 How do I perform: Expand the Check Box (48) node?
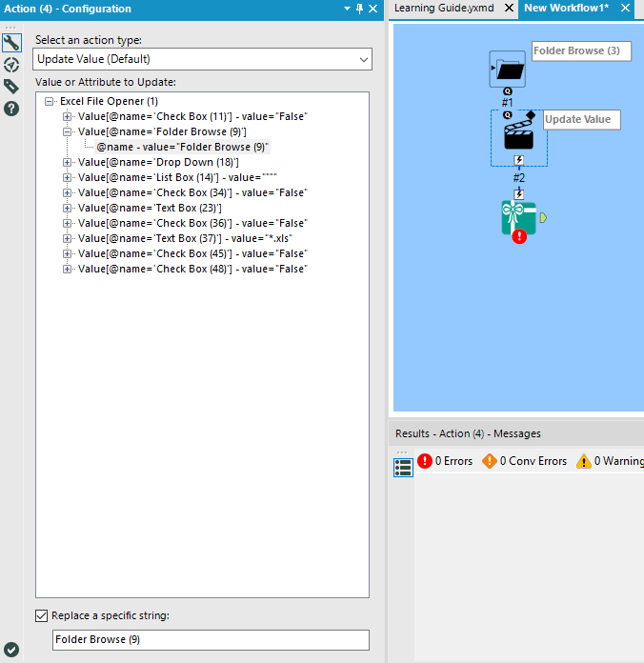pyautogui.click(x=67, y=269)
